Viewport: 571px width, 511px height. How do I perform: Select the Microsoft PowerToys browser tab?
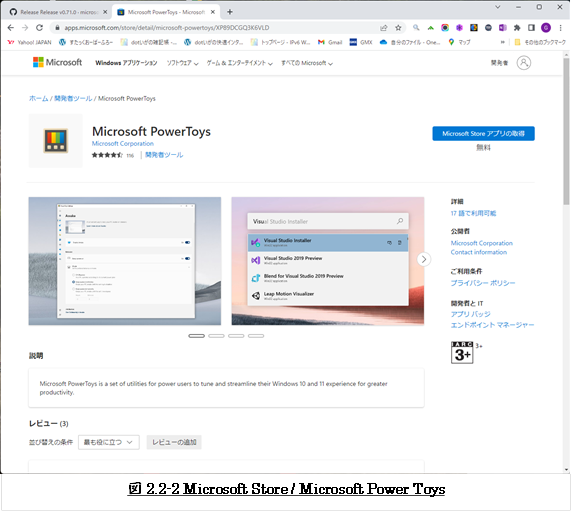(166, 12)
